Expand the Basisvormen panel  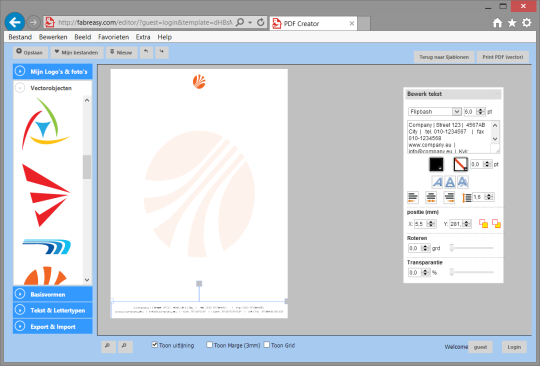[x=53, y=294]
